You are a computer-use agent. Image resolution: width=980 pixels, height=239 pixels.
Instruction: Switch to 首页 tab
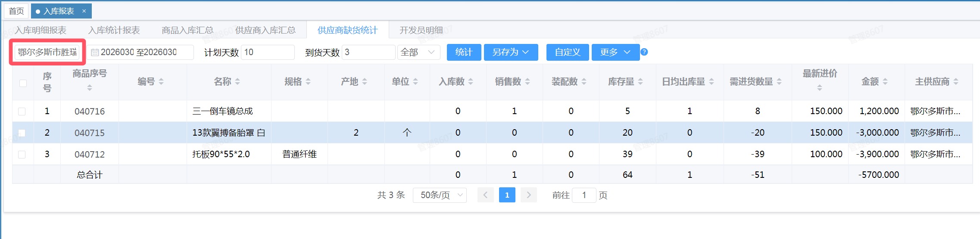16,11
